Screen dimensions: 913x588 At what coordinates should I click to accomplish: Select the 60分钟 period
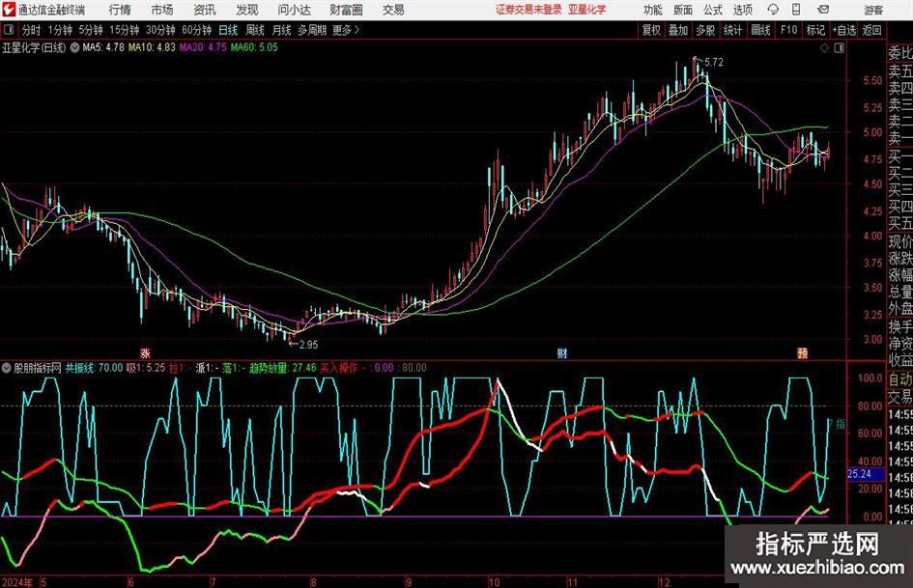(196, 30)
